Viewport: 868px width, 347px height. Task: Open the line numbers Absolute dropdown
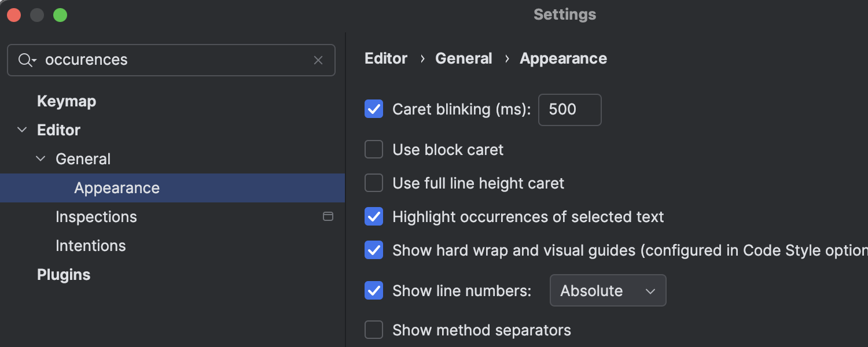coord(608,290)
